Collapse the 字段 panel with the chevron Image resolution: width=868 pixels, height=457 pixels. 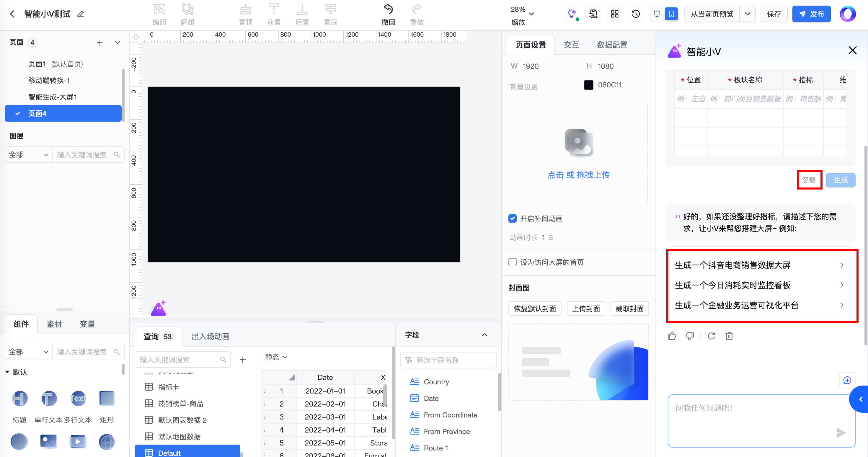(x=484, y=335)
